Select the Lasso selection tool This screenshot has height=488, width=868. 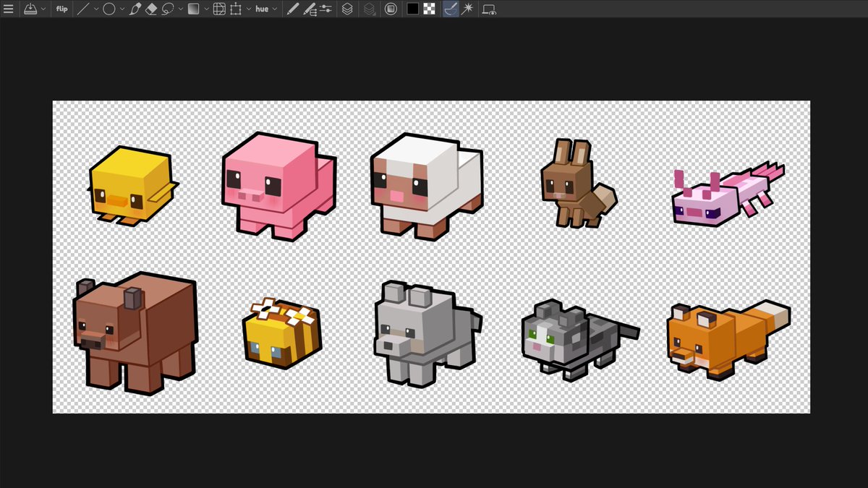[x=168, y=9]
